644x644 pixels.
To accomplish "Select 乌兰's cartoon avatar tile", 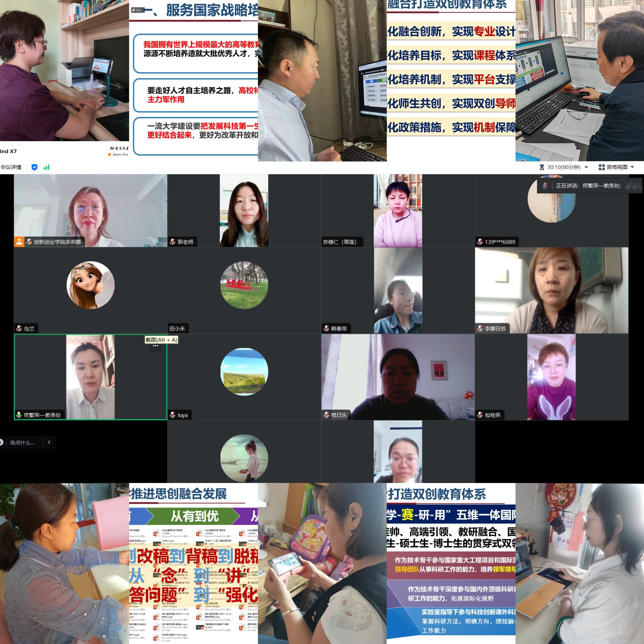I will coord(90,285).
